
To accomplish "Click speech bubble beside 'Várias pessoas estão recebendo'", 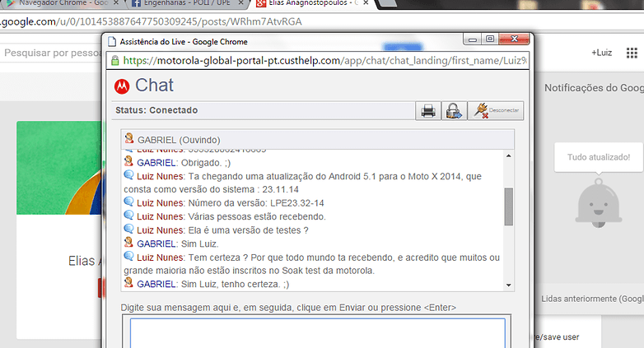I will click(128, 215).
